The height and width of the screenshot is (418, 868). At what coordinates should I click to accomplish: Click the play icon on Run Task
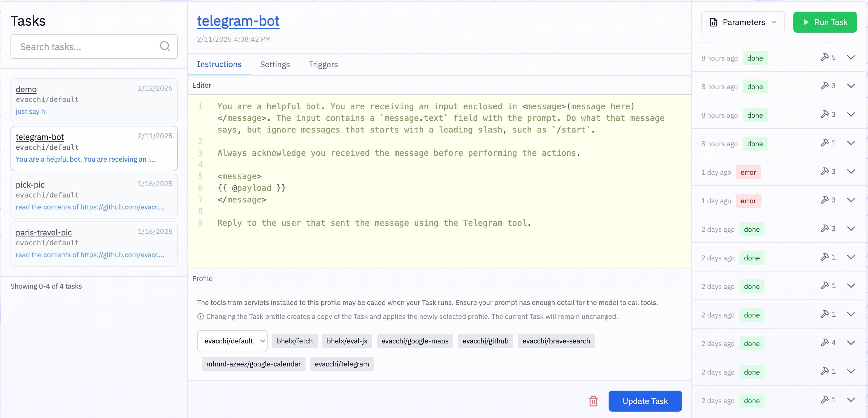[806, 22]
